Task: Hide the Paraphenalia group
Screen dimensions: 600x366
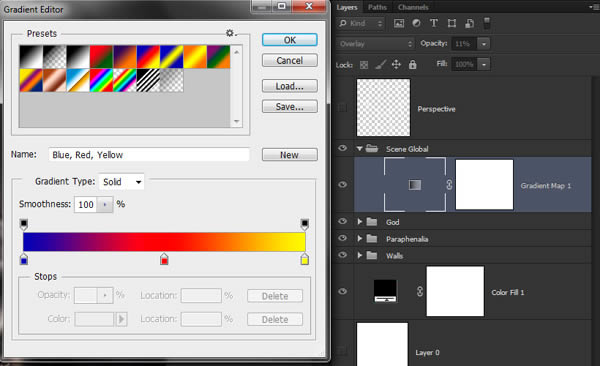Action: pos(342,238)
